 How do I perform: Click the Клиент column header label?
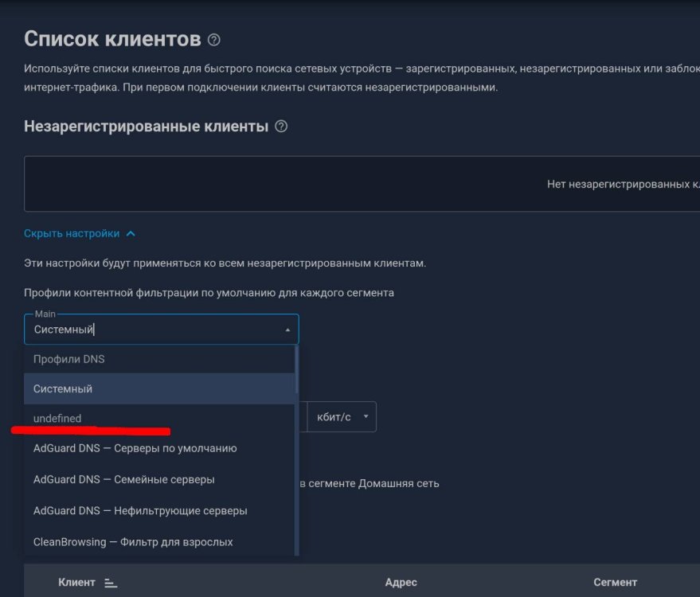pos(76,583)
